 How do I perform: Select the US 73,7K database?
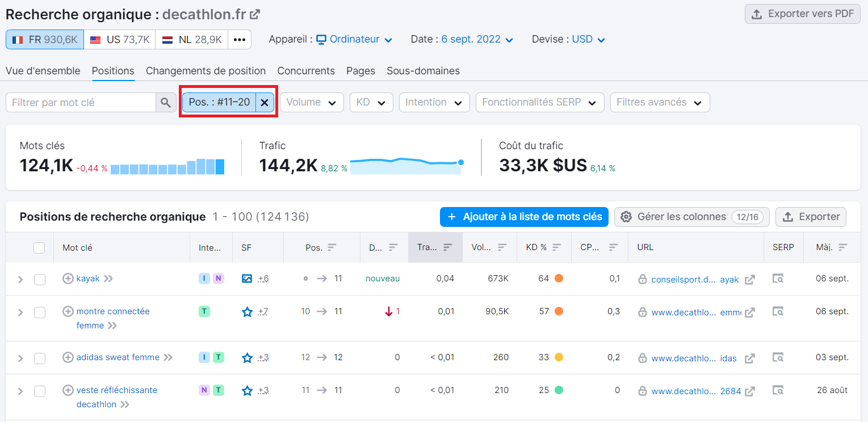120,40
